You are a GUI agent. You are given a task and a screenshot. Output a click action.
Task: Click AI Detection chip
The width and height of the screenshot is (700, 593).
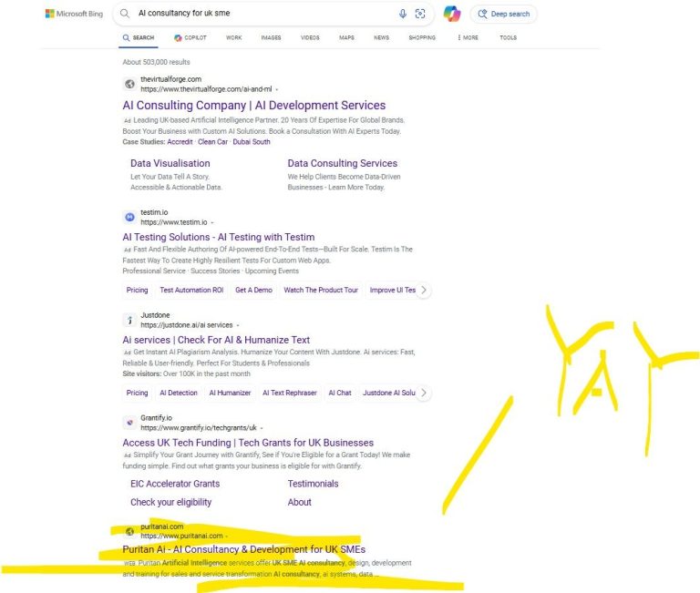tap(179, 393)
